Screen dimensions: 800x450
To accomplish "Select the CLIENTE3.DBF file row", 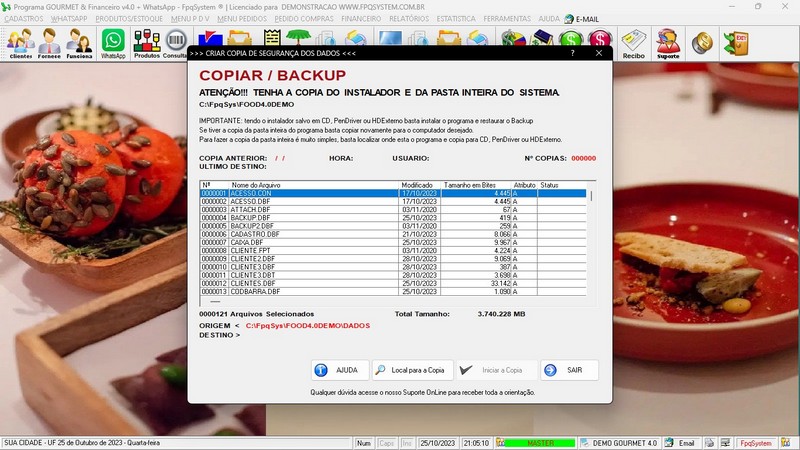I will pyautogui.click(x=393, y=267).
